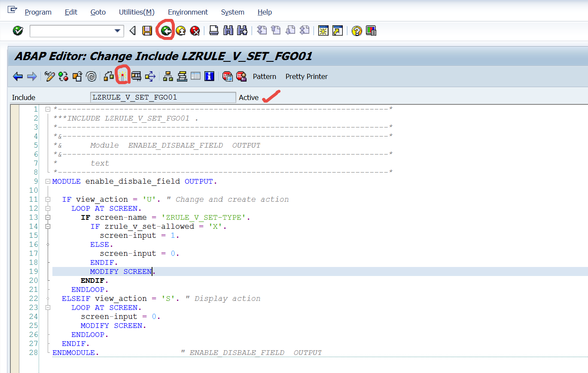Open the Utilities(M) menu

tap(137, 12)
